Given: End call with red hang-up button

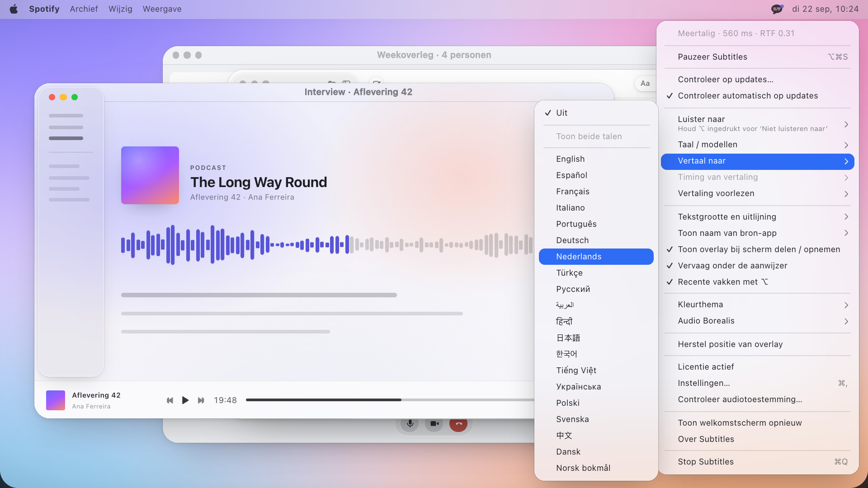Looking at the screenshot, I should point(458,424).
